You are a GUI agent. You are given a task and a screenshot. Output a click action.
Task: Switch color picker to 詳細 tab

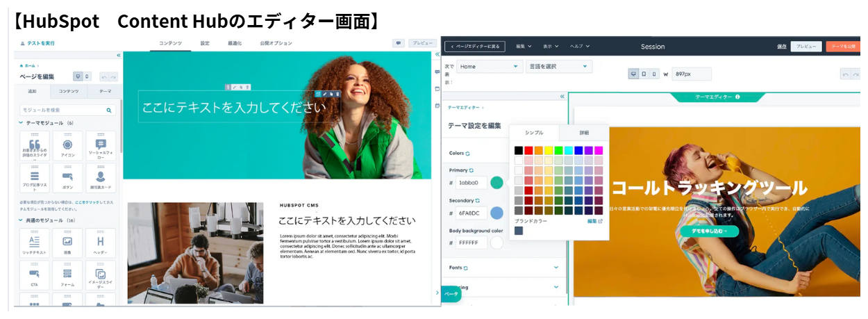pyautogui.click(x=584, y=133)
